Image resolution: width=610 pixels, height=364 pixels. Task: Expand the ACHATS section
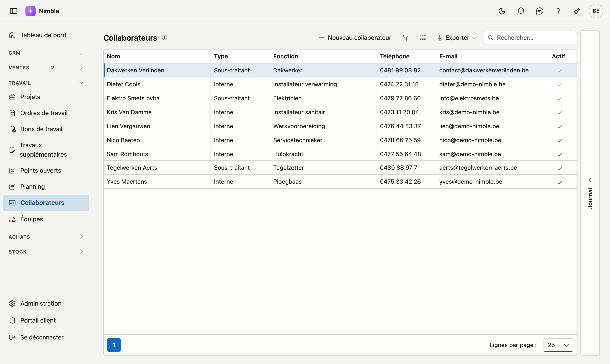click(x=46, y=237)
